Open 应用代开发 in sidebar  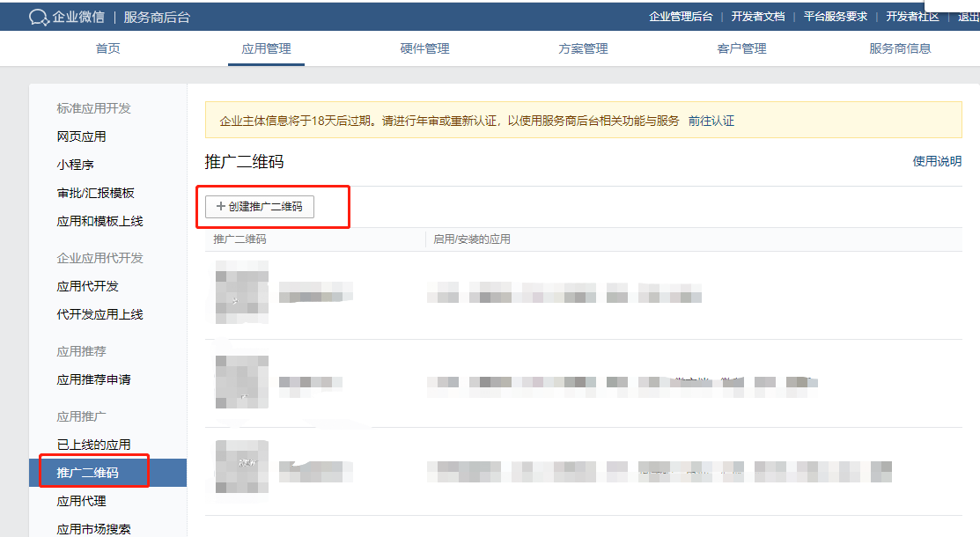[x=87, y=286]
